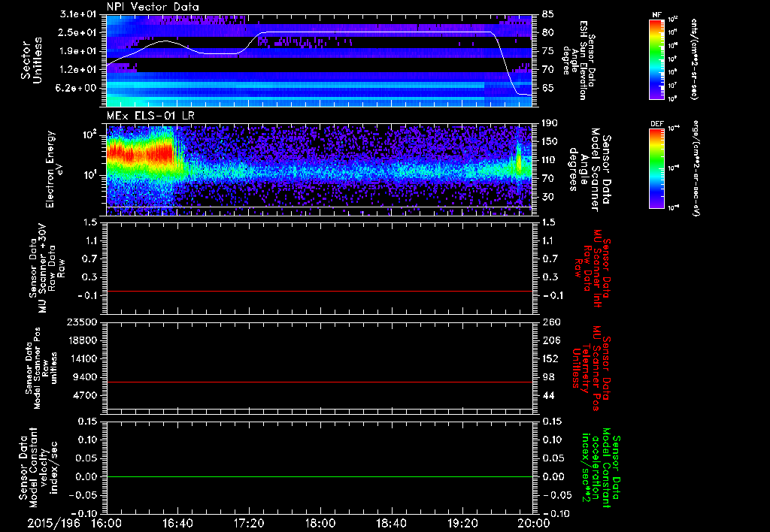Click the "110" scanner angle tick label
The height and width of the screenshot is (532, 770).
click(x=550, y=160)
